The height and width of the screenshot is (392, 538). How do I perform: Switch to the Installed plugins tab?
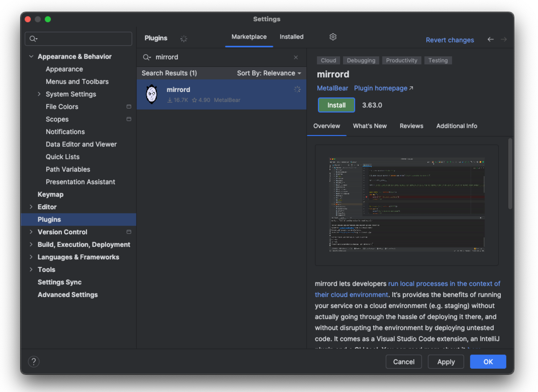(x=291, y=37)
